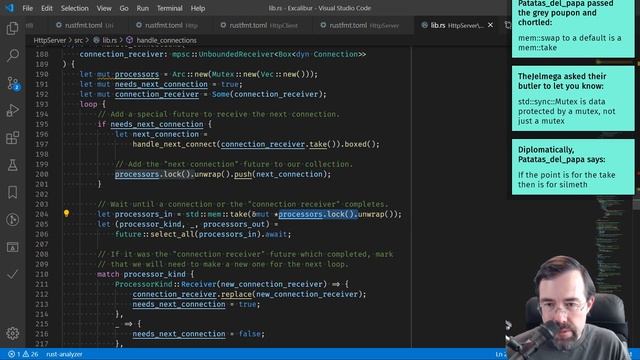The height and width of the screenshot is (360, 640).
Task: Click 'handle_next_connect' call on line 197
Action: (x=175, y=144)
